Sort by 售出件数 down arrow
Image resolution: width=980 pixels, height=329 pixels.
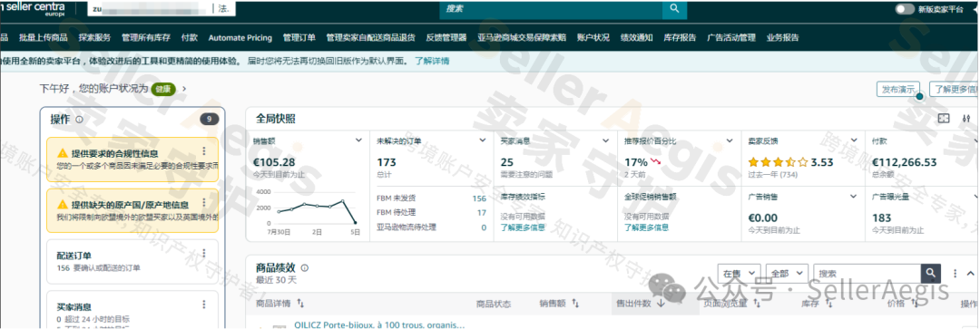660,304
